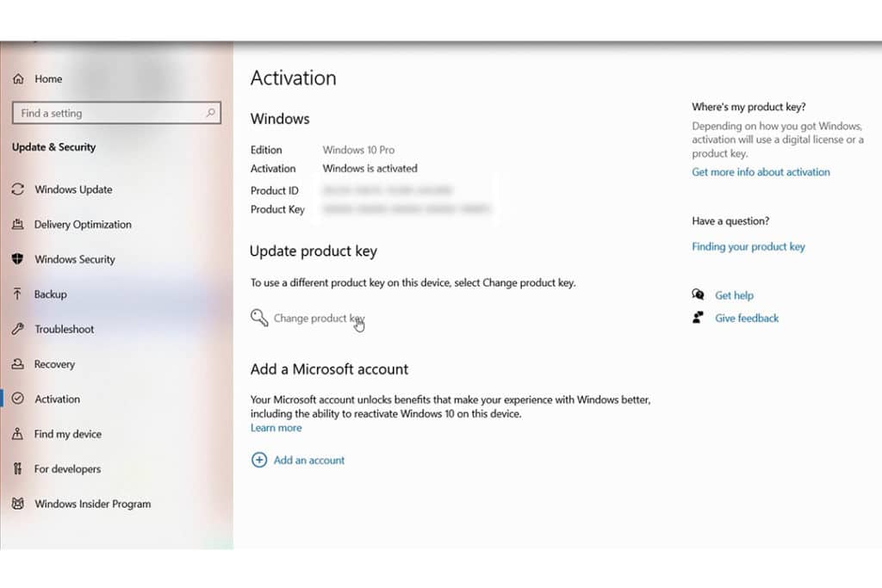Screen dimensions: 882x588
Task: Click the Get help link
Action: [x=734, y=295]
